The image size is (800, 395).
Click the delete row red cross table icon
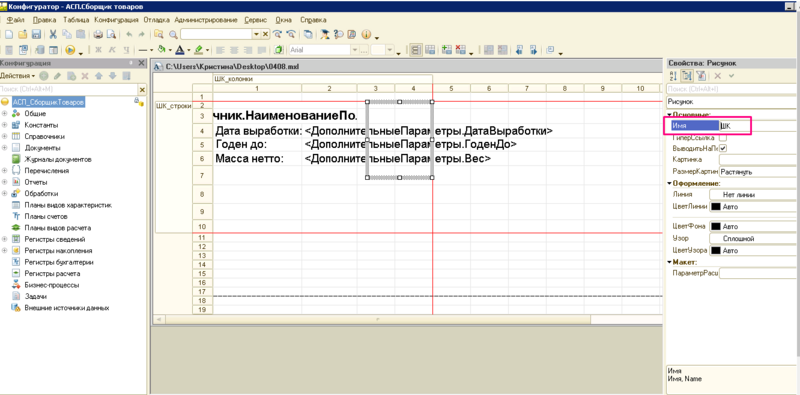(460, 50)
